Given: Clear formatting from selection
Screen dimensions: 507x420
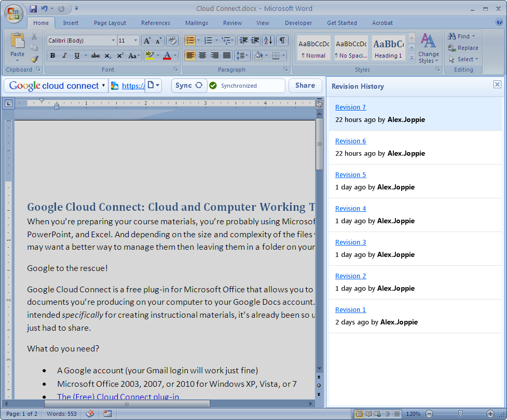Looking at the screenshot, I should 172,40.
